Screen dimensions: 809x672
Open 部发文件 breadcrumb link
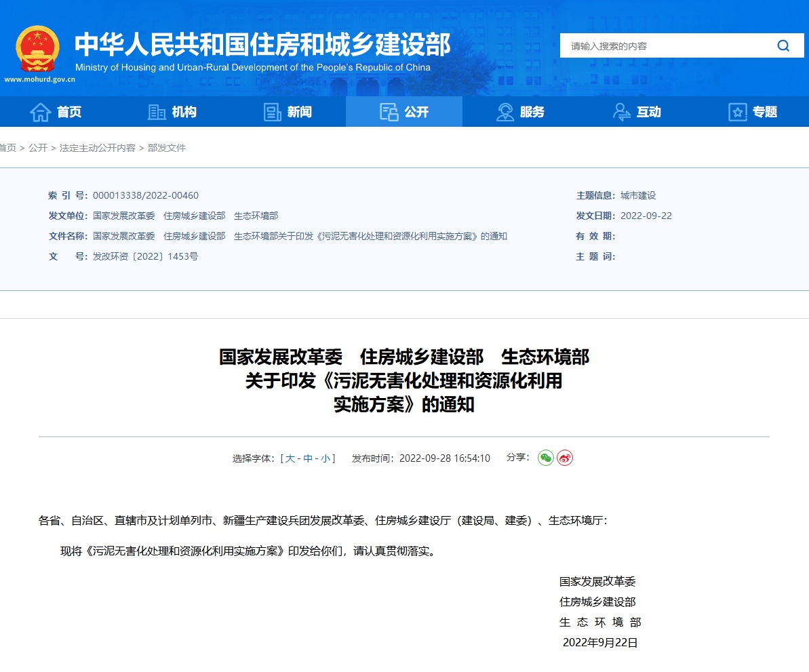[167, 148]
